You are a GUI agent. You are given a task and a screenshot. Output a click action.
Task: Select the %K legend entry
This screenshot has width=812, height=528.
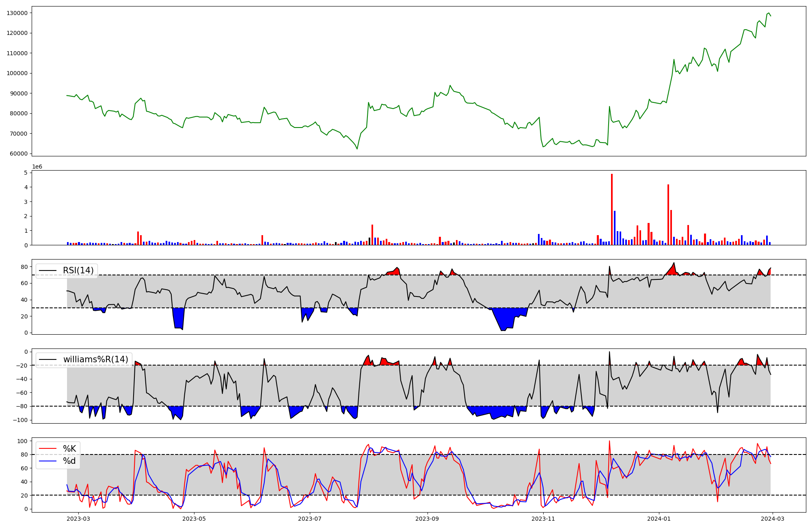(69, 449)
